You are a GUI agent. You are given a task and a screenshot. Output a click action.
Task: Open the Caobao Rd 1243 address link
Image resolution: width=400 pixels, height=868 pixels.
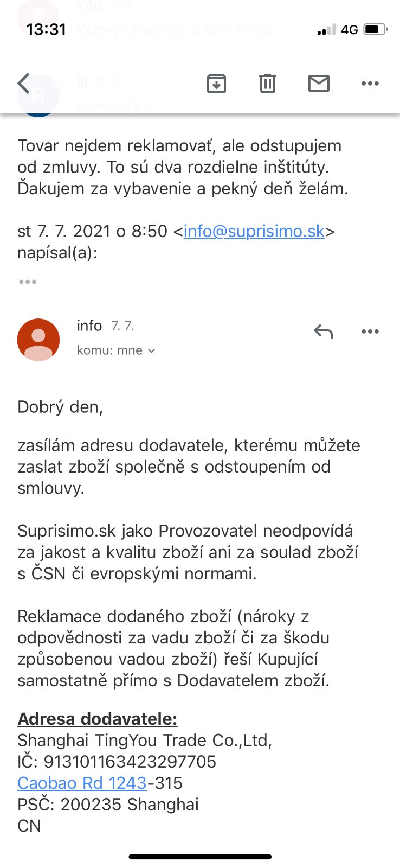(x=82, y=783)
